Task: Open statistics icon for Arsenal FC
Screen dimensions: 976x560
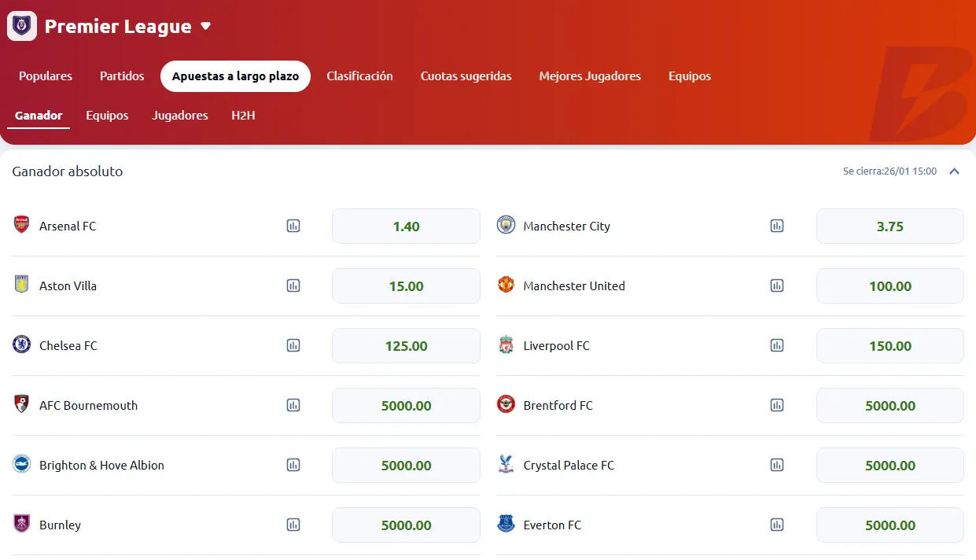Action: (x=293, y=227)
